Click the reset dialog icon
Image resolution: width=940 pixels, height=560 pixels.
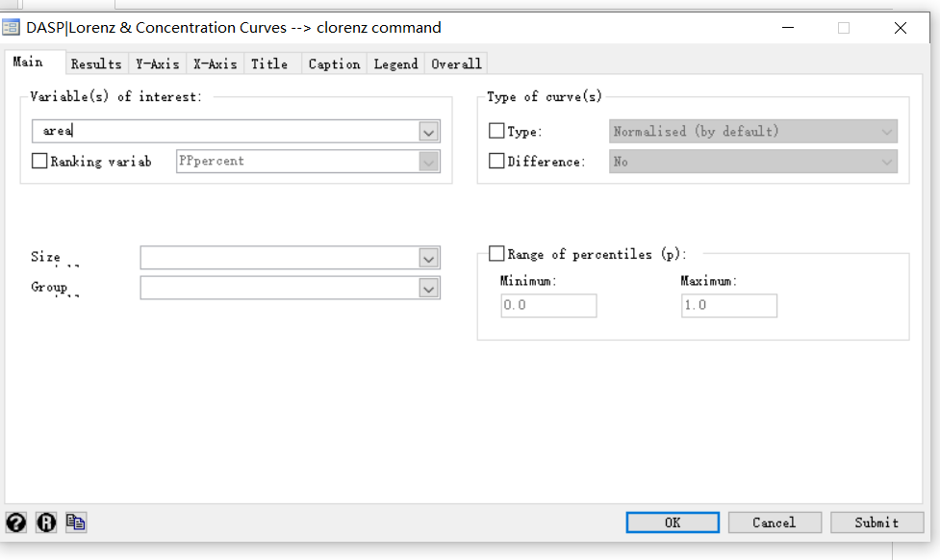pyautogui.click(x=46, y=522)
